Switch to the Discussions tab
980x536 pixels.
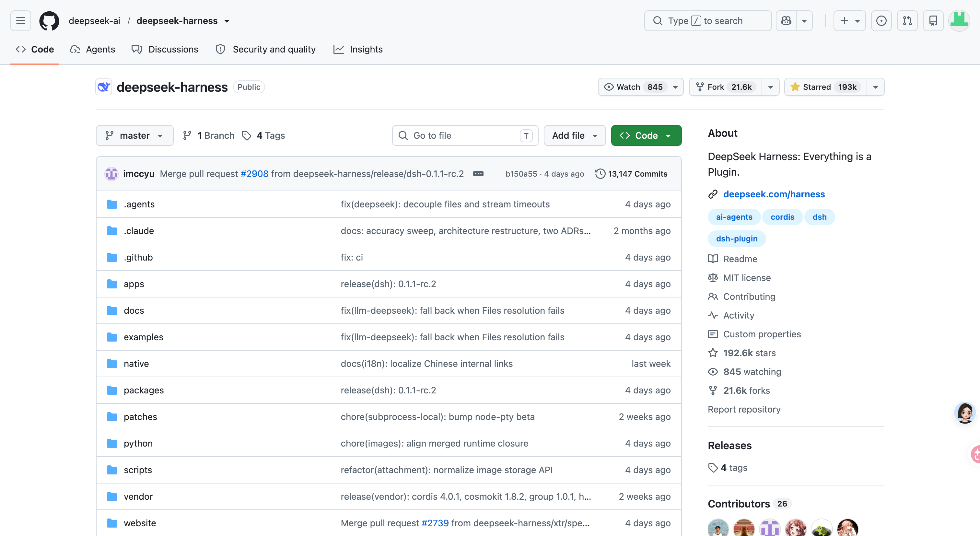[165, 49]
